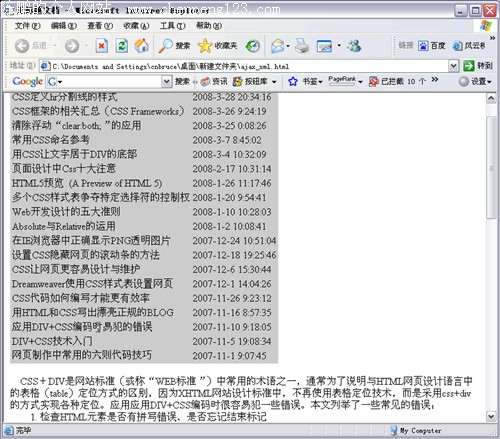Image resolution: width=500 pixels, height=439 pixels.
Task: Open the 收藏(A) menu
Action: coord(136,26)
